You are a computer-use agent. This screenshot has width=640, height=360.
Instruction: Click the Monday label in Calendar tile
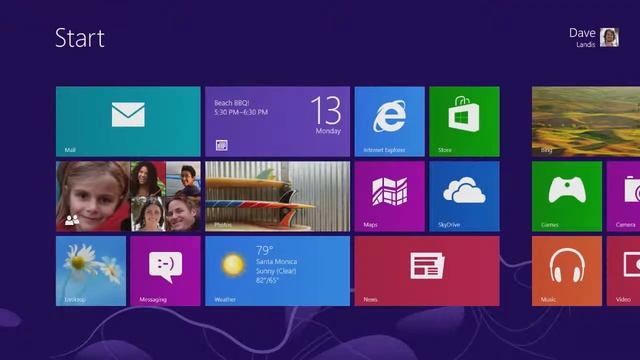click(x=328, y=131)
